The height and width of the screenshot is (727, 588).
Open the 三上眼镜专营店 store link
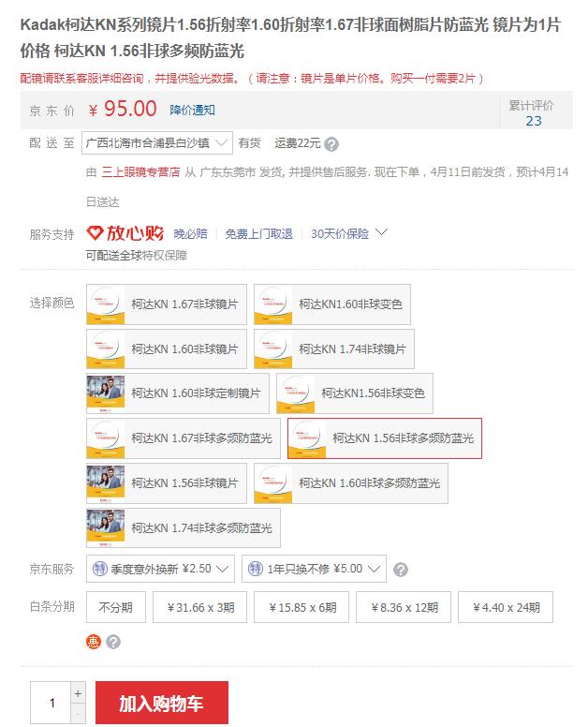click(140, 172)
